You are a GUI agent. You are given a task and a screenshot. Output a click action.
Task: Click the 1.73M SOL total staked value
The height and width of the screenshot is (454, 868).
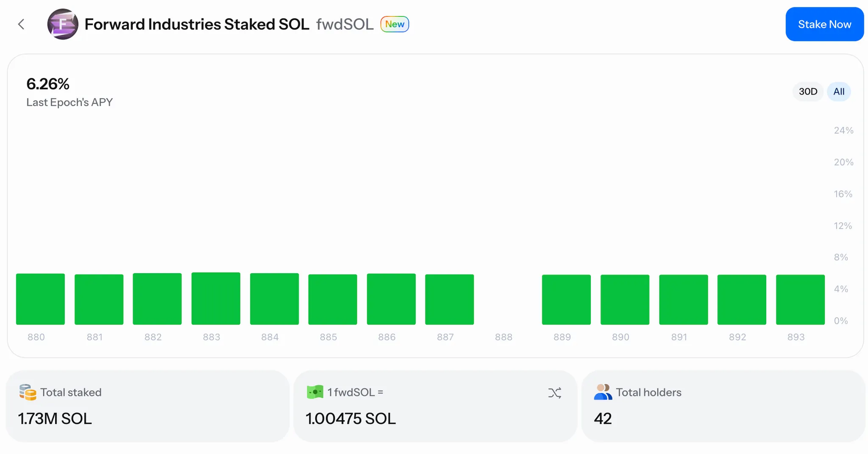pyautogui.click(x=55, y=418)
